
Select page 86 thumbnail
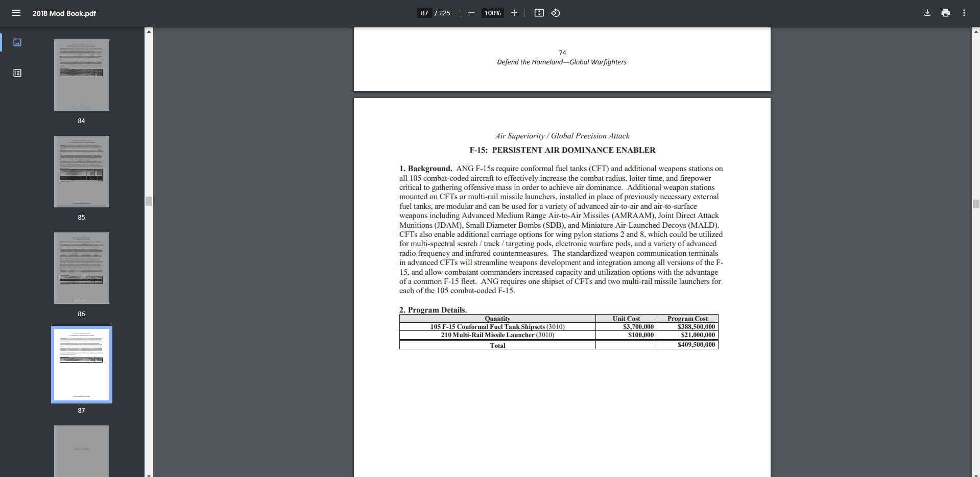[x=82, y=268]
